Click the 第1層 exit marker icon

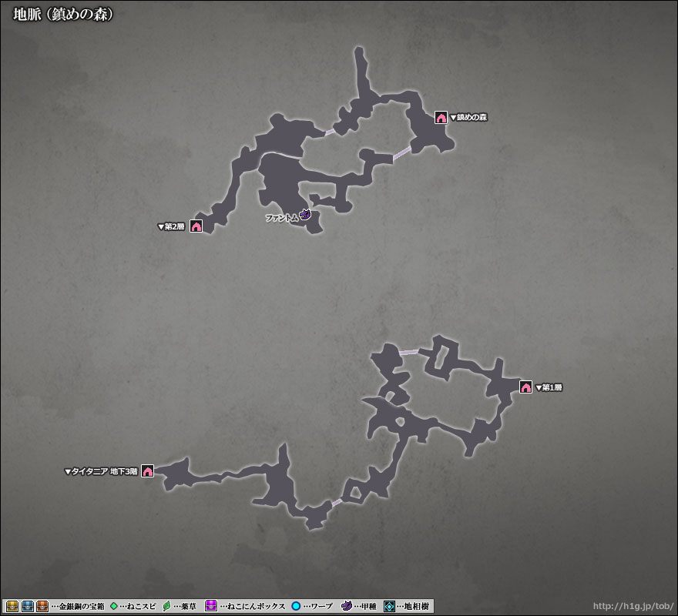(525, 387)
